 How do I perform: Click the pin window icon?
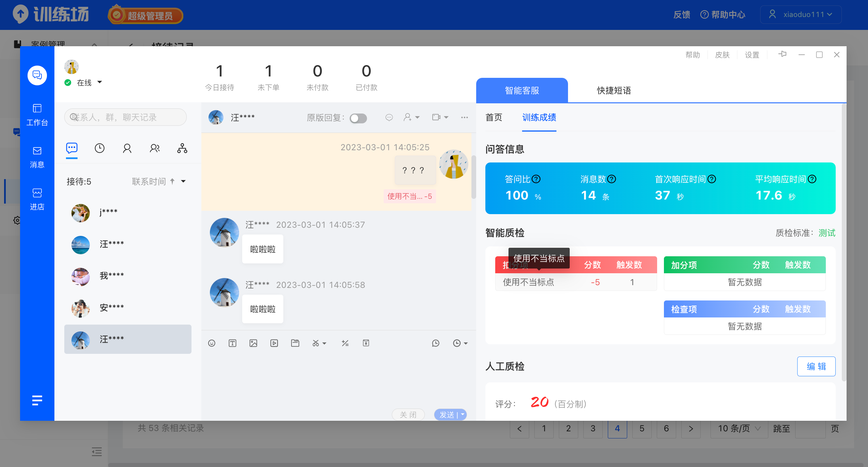point(782,54)
